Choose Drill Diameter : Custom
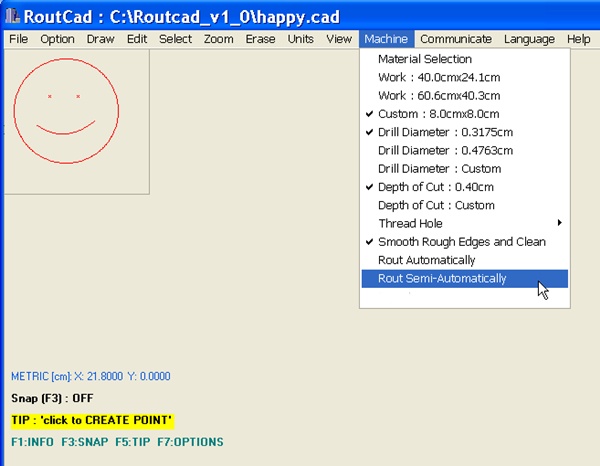Viewport: 600px width, 466px height. pos(465,169)
